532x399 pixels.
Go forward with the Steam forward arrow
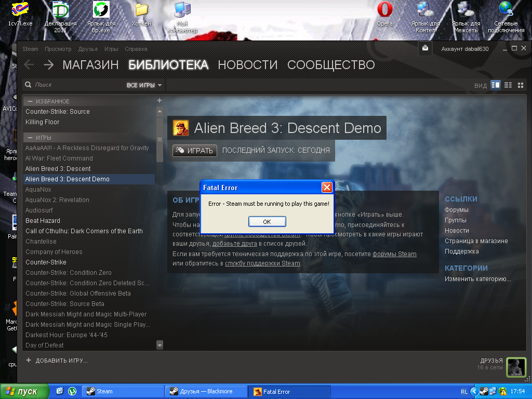(x=48, y=64)
